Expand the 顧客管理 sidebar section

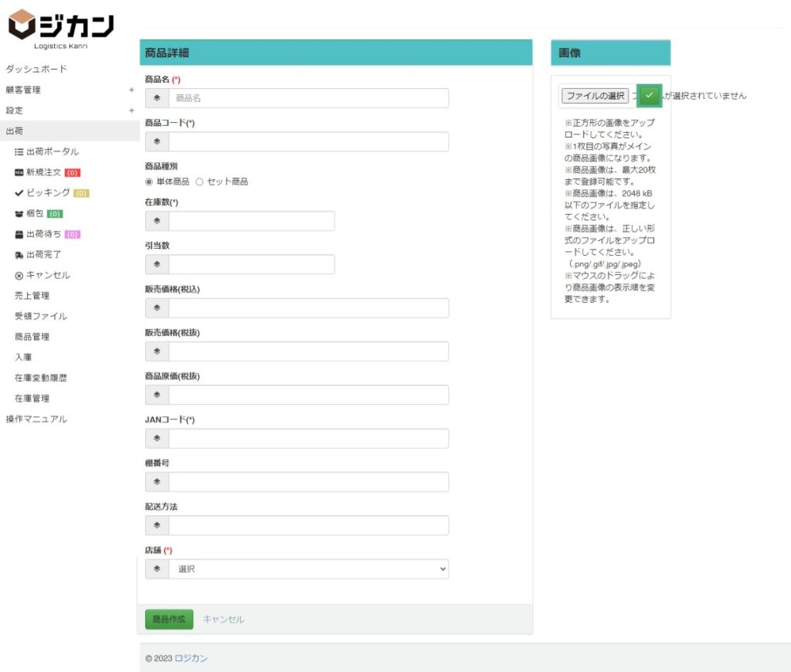pos(131,90)
